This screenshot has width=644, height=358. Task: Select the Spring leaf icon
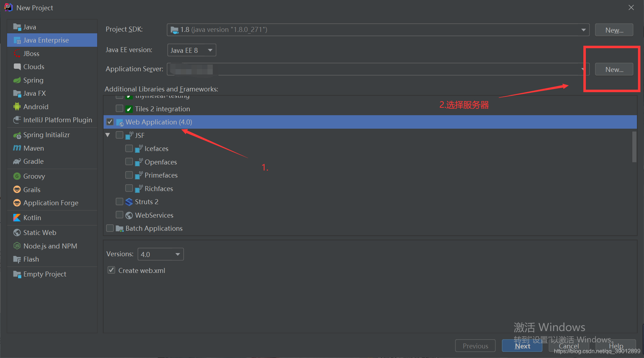tap(17, 80)
